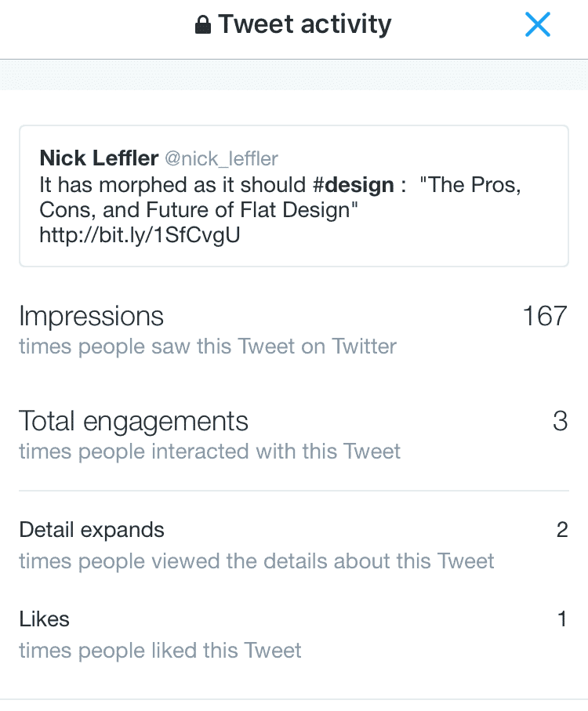Screen dimensions: 588x711
Task: Click the Total engagements description text
Action: [209, 452]
